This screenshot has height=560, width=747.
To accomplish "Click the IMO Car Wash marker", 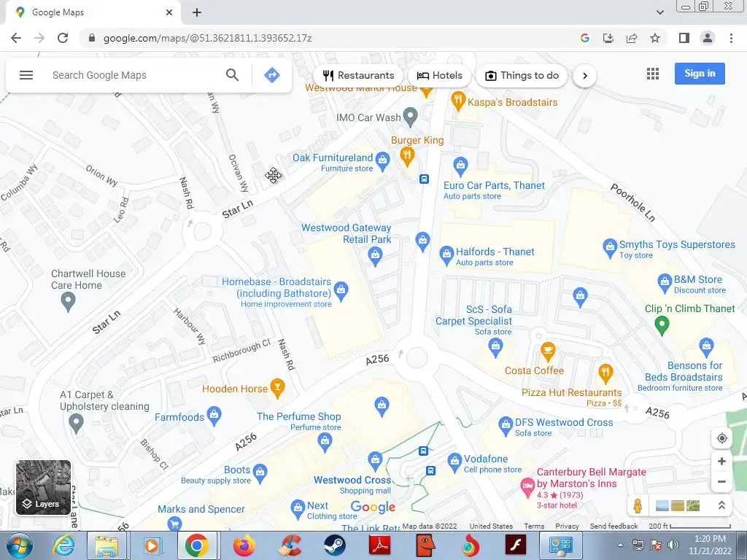I will coord(410,116).
